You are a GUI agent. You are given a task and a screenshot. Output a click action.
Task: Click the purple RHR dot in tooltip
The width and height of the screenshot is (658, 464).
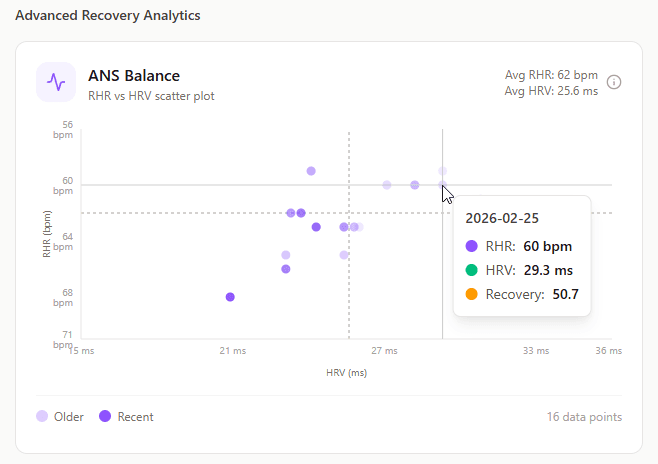472,246
